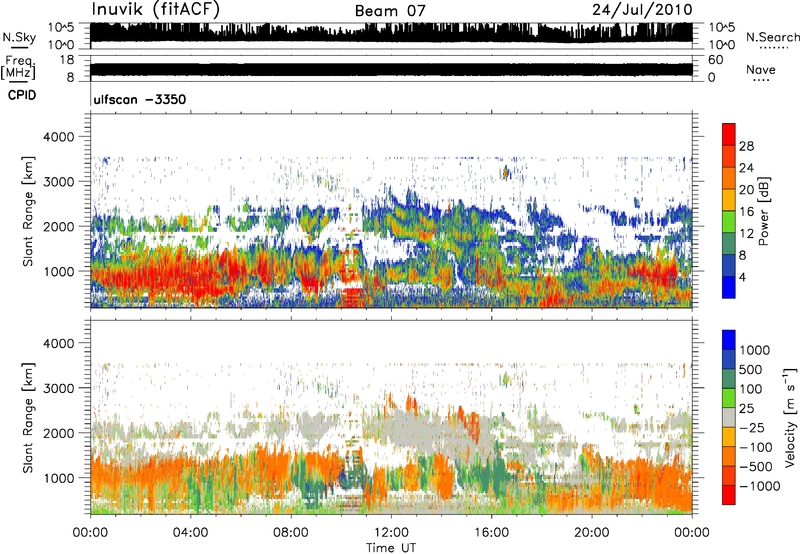Click the blue bottom of power colorbar
Screen dimensions: 800x554
(729, 287)
